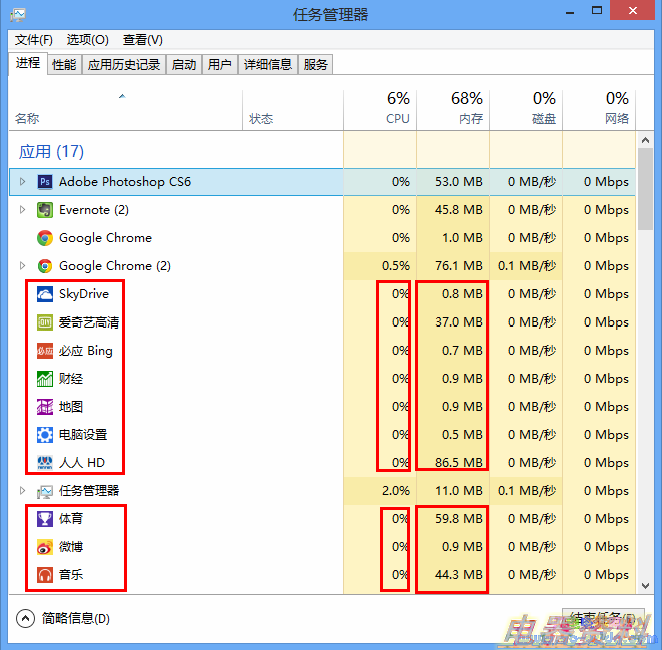Click the Adobe Photoshop CS6 icon
Viewport: 662px width, 650px height.
click(x=44, y=182)
